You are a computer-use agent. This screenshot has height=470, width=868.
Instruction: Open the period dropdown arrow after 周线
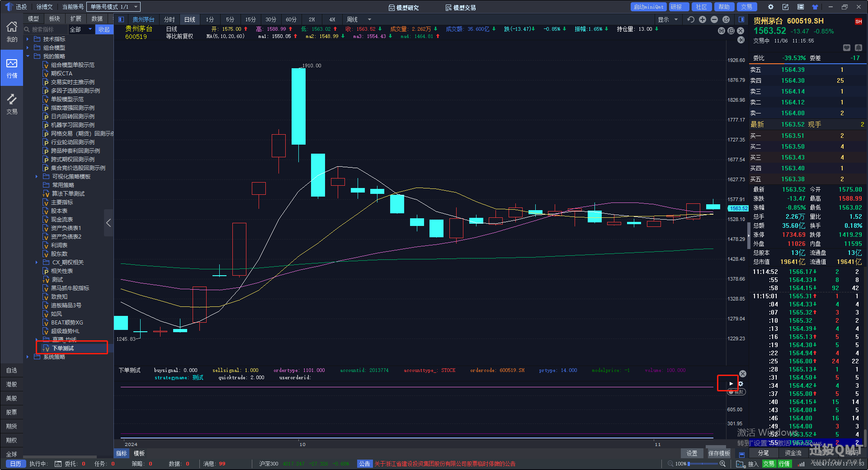[369, 19]
